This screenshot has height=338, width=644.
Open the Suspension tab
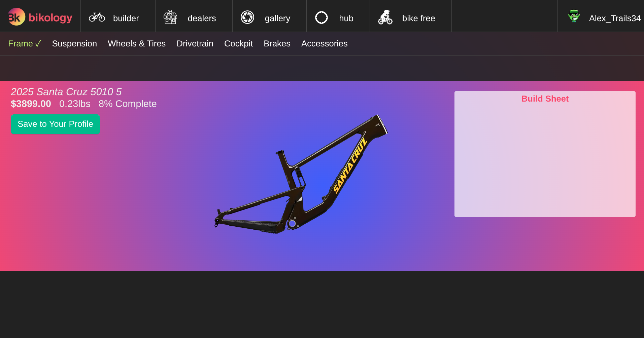[74, 44]
